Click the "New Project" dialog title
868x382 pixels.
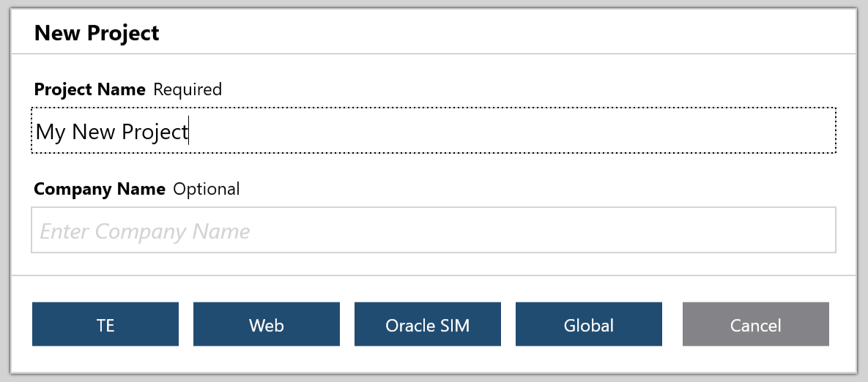click(x=97, y=33)
